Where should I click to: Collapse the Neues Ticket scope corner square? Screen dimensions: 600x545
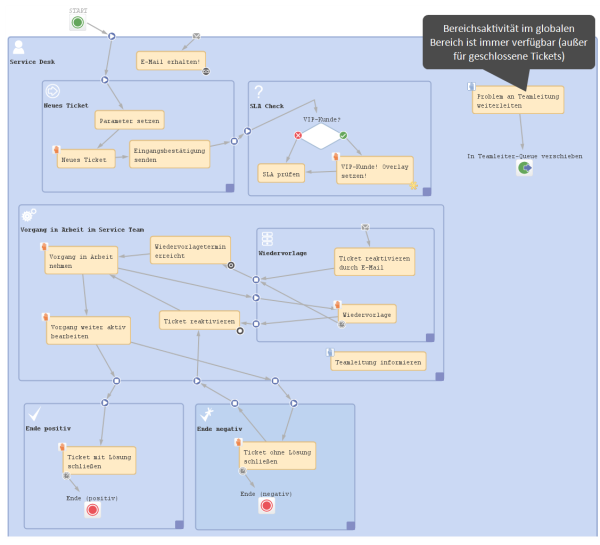pyautogui.click(x=229, y=187)
